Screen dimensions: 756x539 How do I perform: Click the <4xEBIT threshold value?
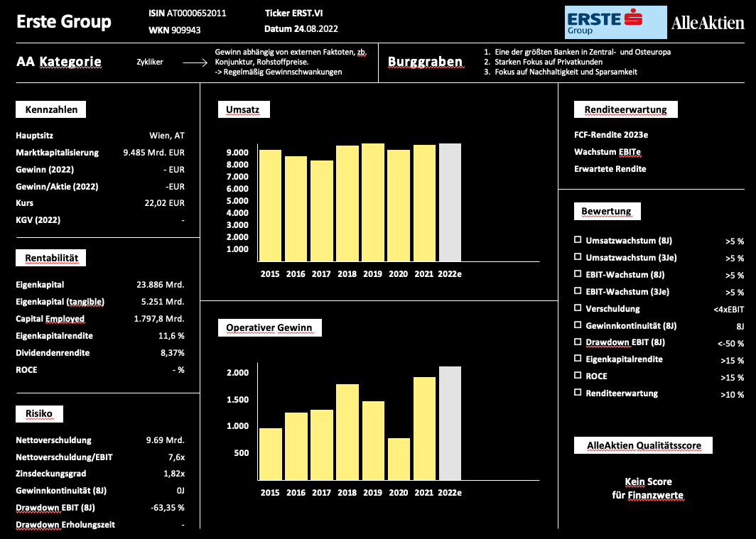coord(728,309)
